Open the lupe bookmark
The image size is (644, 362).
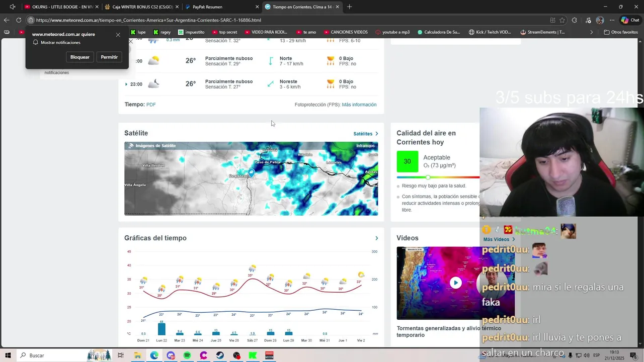pyautogui.click(x=138, y=32)
